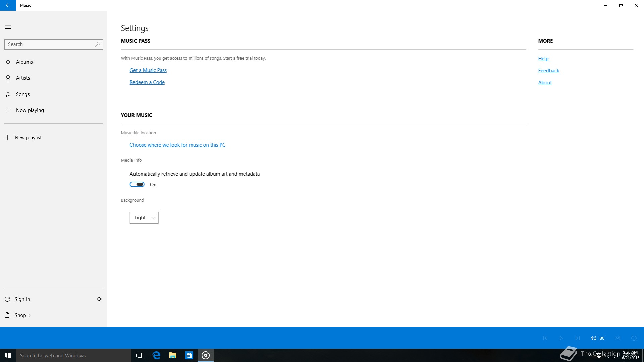Viewport: 644px width, 362px height.
Task: Open settings via gear icon
Action: 99,299
